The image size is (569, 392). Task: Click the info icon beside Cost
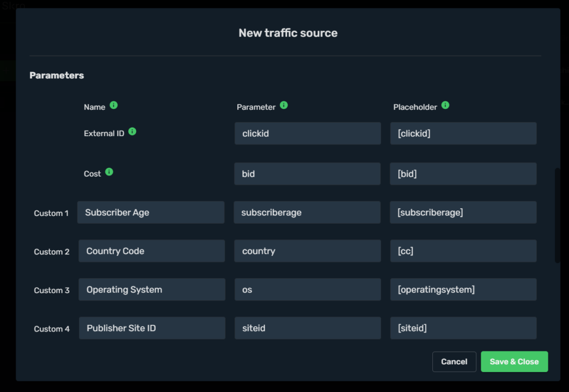(x=109, y=171)
